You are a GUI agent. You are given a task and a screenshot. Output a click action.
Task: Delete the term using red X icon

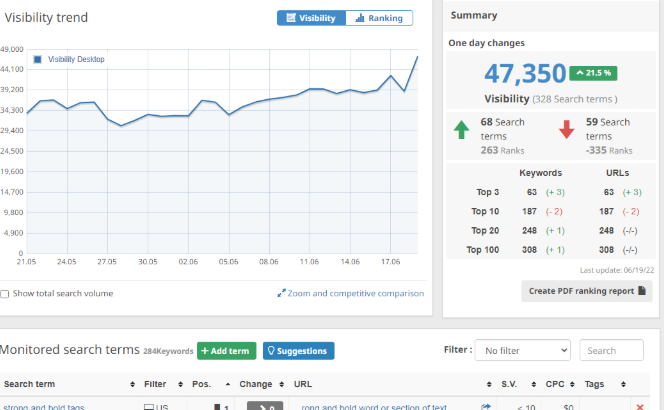(640, 407)
